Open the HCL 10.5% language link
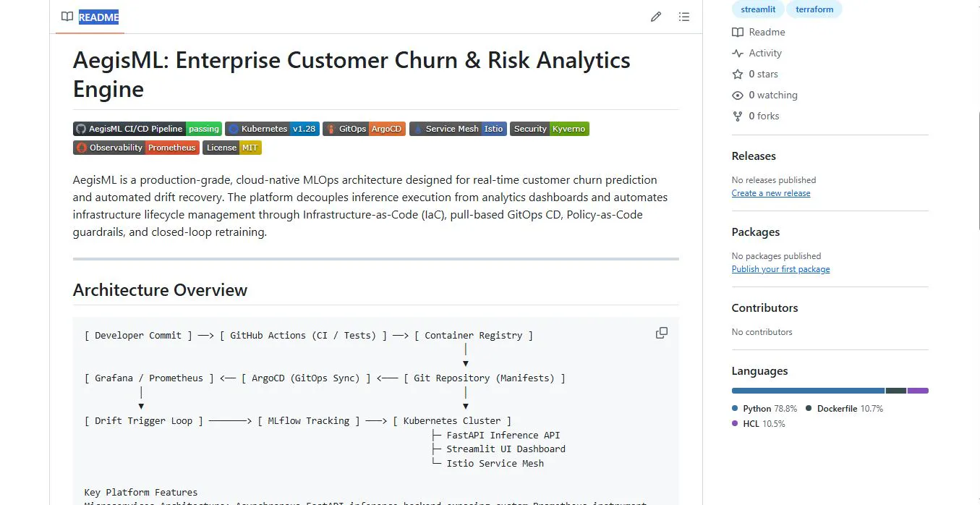980x505 pixels. point(759,424)
